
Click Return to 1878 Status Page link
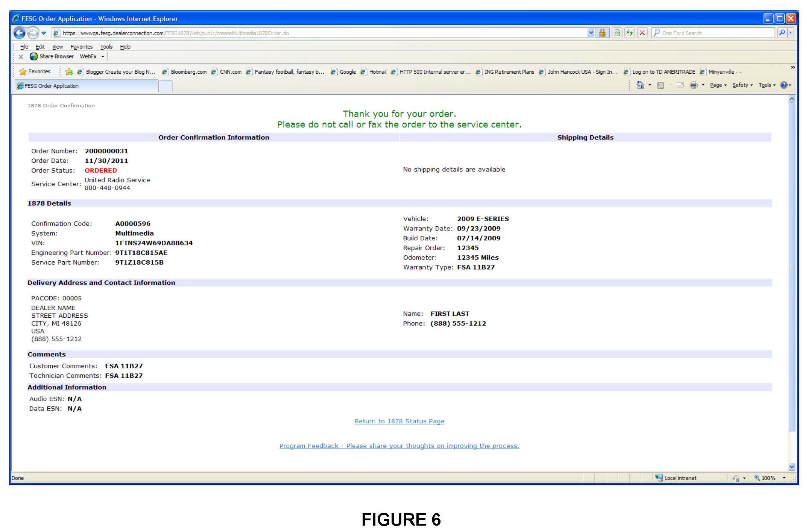pos(399,421)
